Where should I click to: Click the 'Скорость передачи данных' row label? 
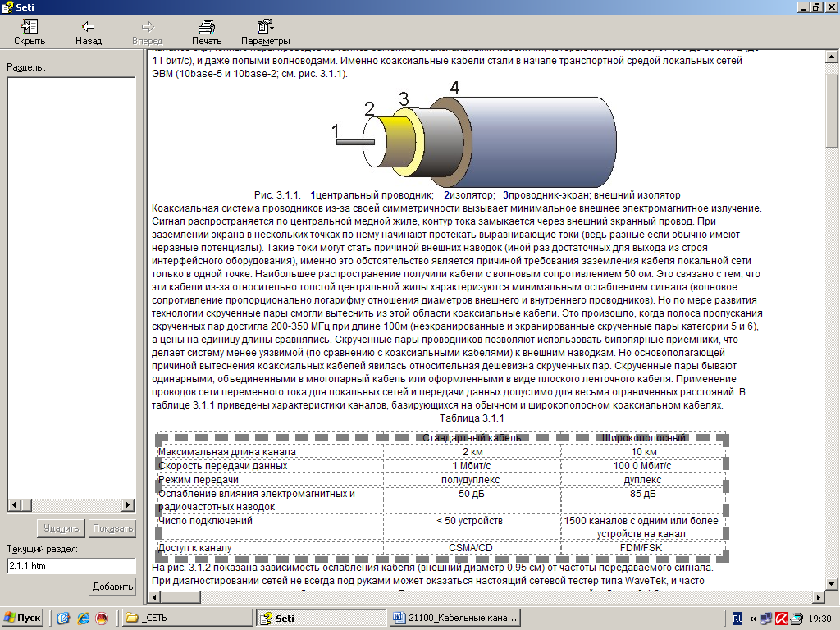coord(223,466)
